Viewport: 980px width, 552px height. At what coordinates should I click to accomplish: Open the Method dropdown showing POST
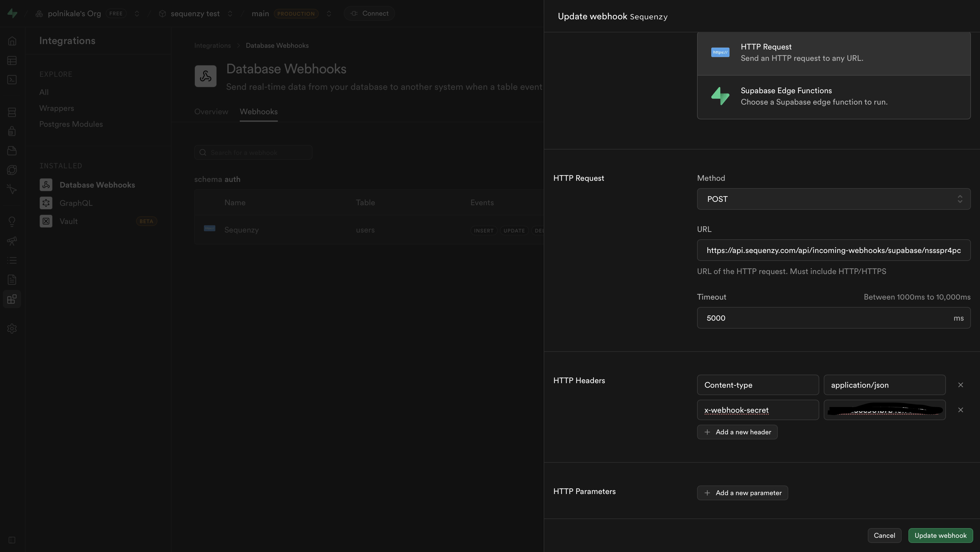[833, 199]
